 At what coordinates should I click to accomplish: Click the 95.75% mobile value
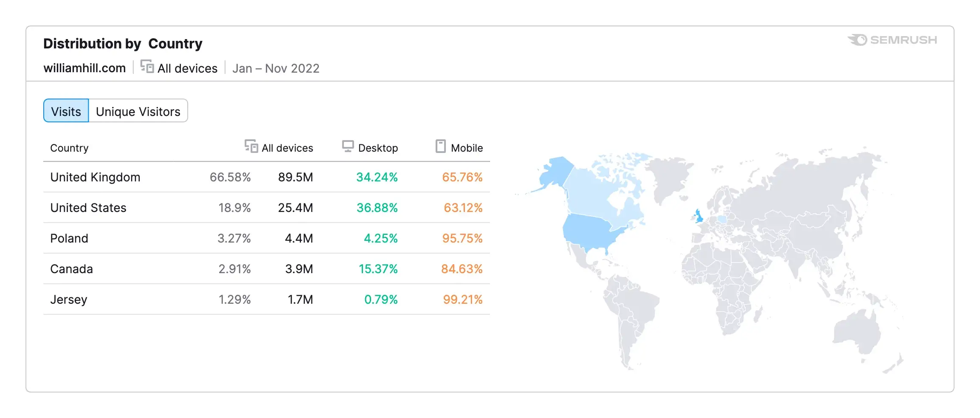pos(462,238)
